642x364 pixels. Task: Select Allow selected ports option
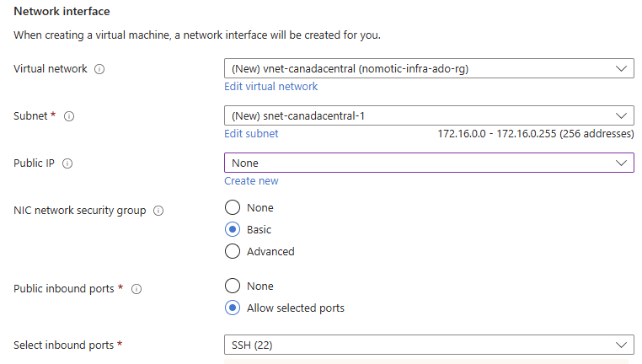pyautogui.click(x=233, y=308)
